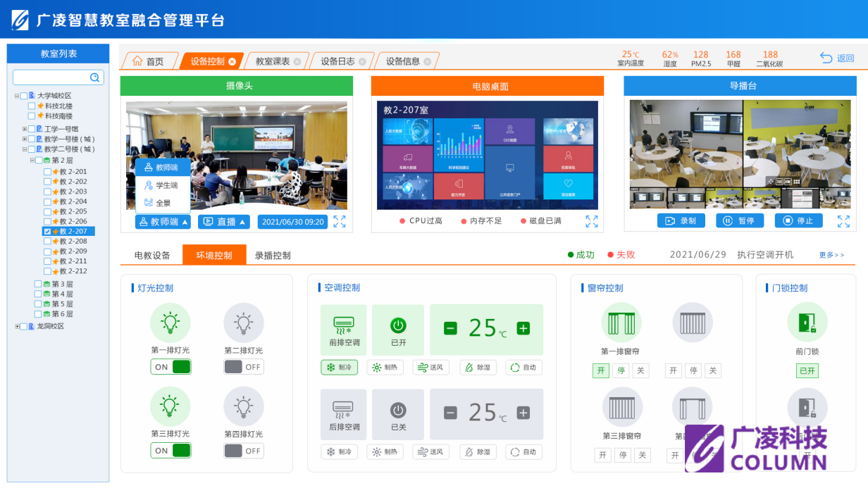Click the first row light bulb icon
The height and width of the screenshot is (488, 868).
pyautogui.click(x=170, y=323)
